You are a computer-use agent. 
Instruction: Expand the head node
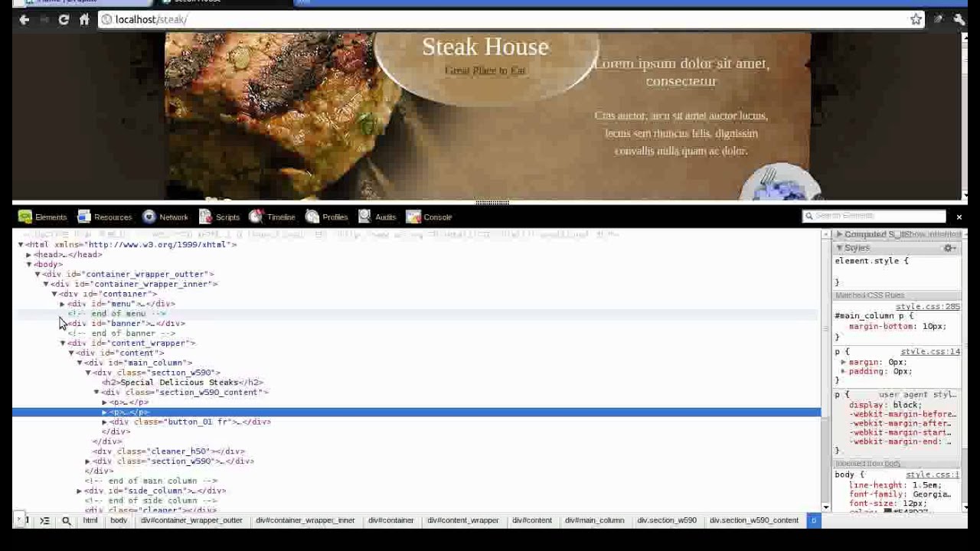[29, 255]
